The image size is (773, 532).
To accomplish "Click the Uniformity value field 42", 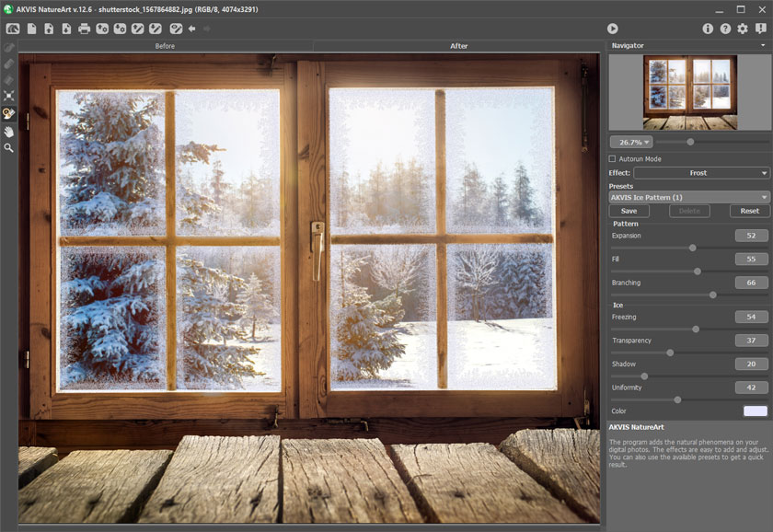I will tap(751, 387).
